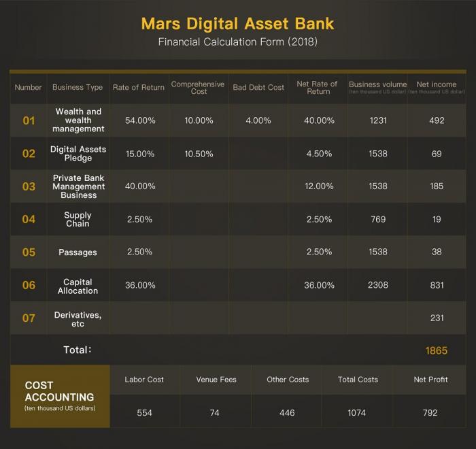Click the Derivatives, etc row label
This screenshot has height=449, width=476.
(x=78, y=319)
